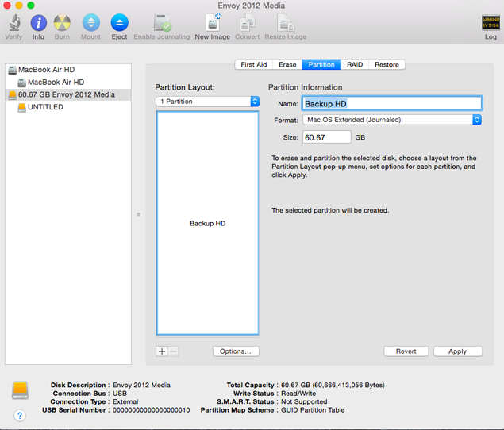This screenshot has width=504, height=430.
Task: Click the orange drive icon in info footer
Action: tap(21, 390)
